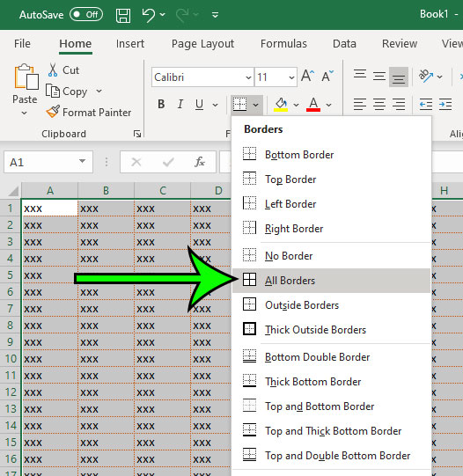
Task: Switch to the Formulas tab
Action: click(x=283, y=44)
